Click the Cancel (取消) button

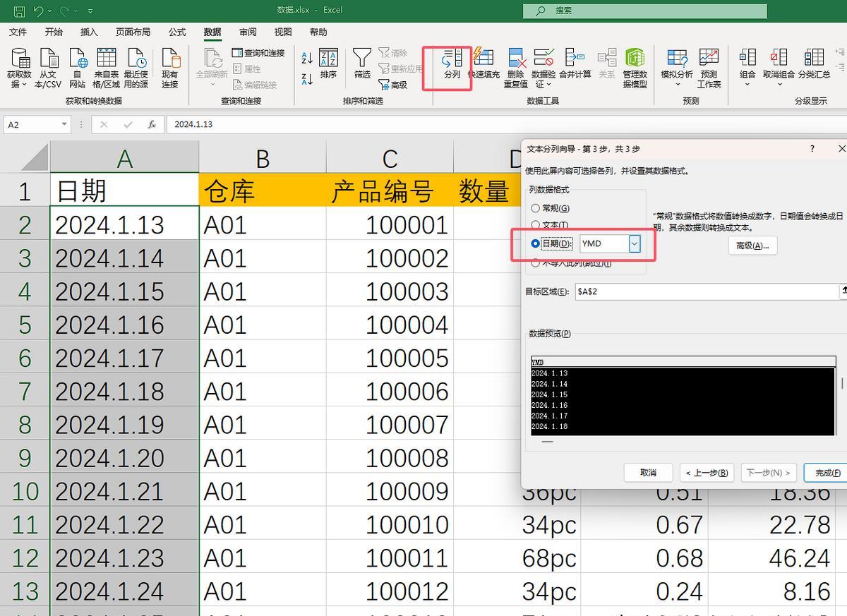pos(648,473)
